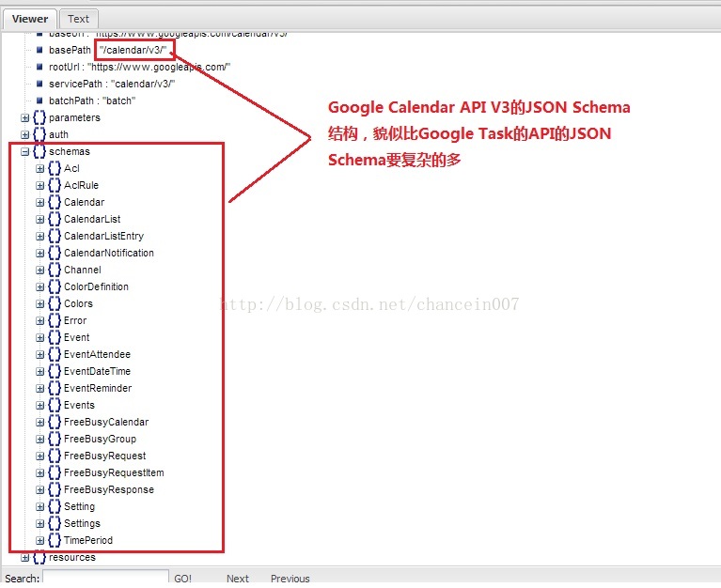This screenshot has width=721, height=588.
Task: Click the object icon beside AclRule
Action: [55, 185]
